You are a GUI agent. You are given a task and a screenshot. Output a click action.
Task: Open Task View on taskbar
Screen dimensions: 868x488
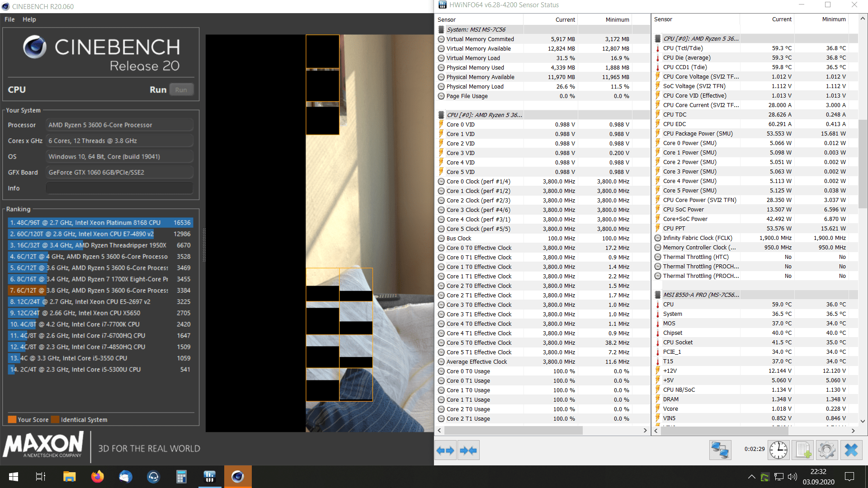pyautogui.click(x=41, y=477)
